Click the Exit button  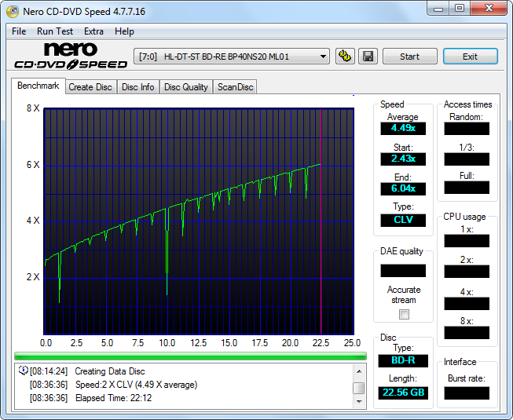tap(470, 57)
